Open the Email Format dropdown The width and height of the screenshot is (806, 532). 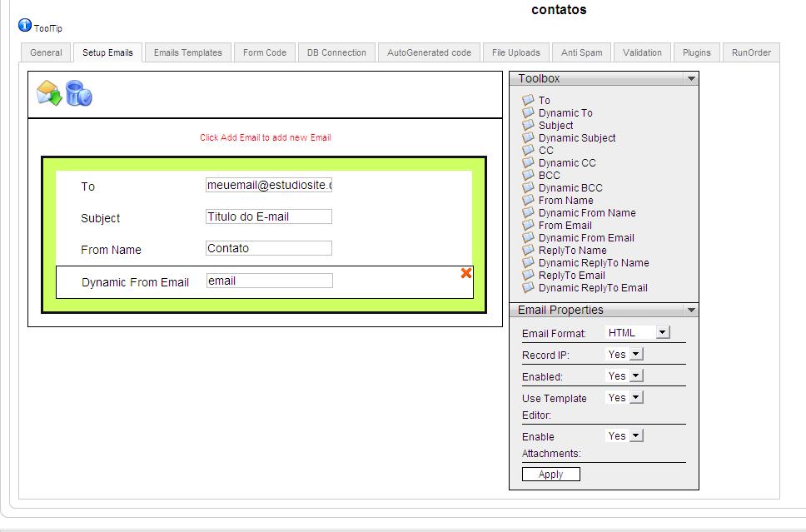[661, 331]
